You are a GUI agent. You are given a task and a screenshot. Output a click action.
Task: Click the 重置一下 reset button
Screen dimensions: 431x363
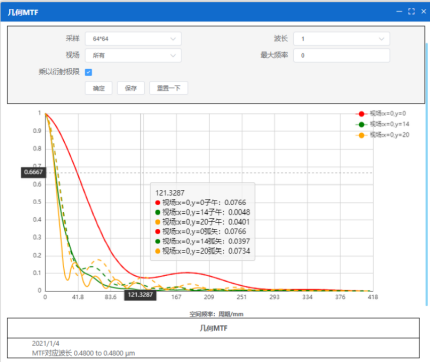168,88
